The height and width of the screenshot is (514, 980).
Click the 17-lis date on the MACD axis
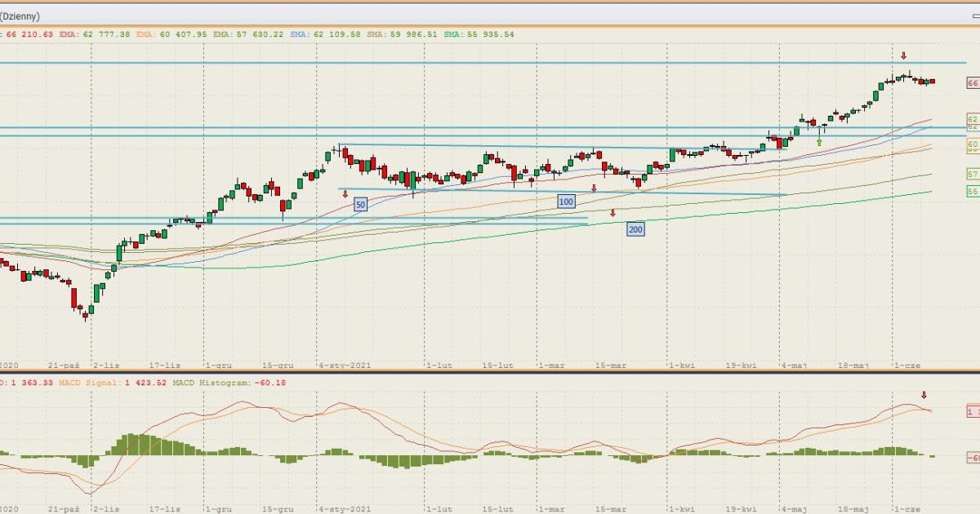click(x=166, y=508)
